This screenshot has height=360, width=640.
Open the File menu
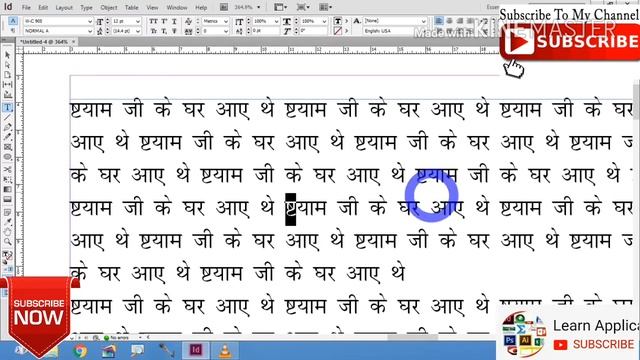[x=26, y=8]
